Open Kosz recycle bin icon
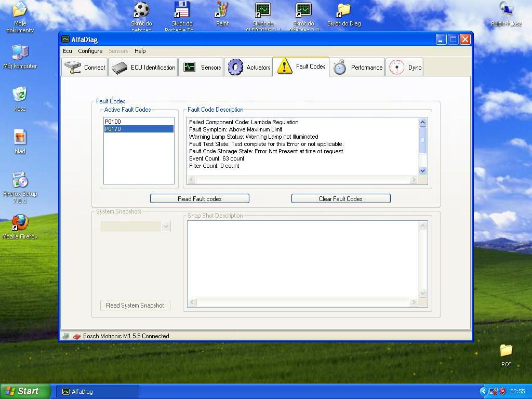 (x=20, y=95)
